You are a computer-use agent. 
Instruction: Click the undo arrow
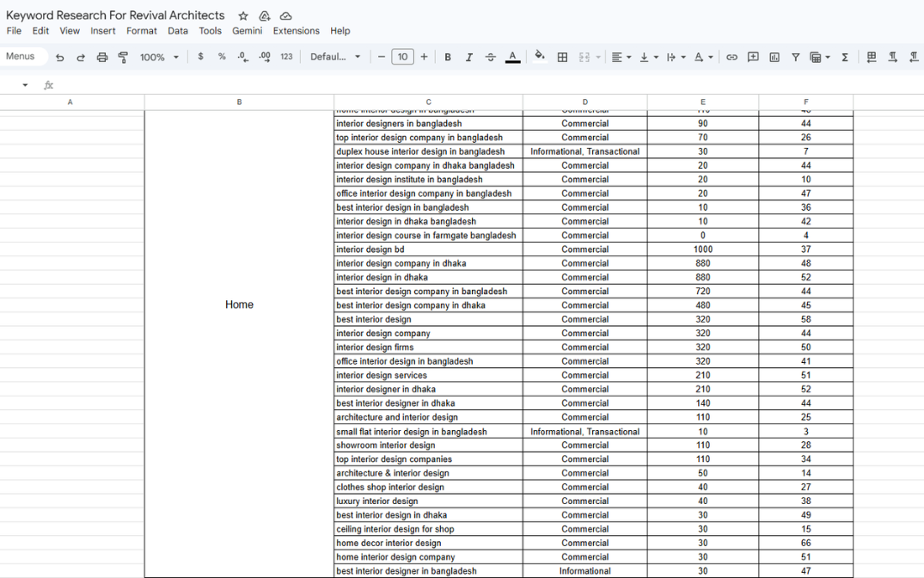(59, 57)
